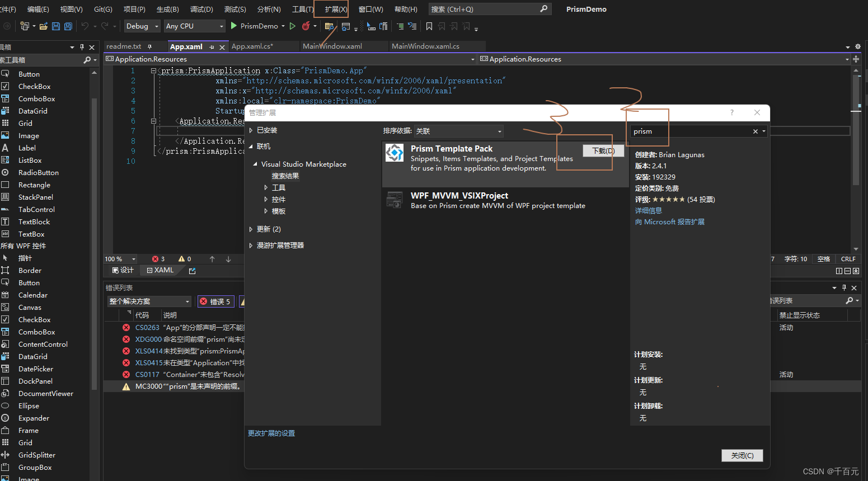868x481 pixels.
Task: Switch to the MainWindow.xaml.cs tab
Action: pyautogui.click(x=425, y=46)
